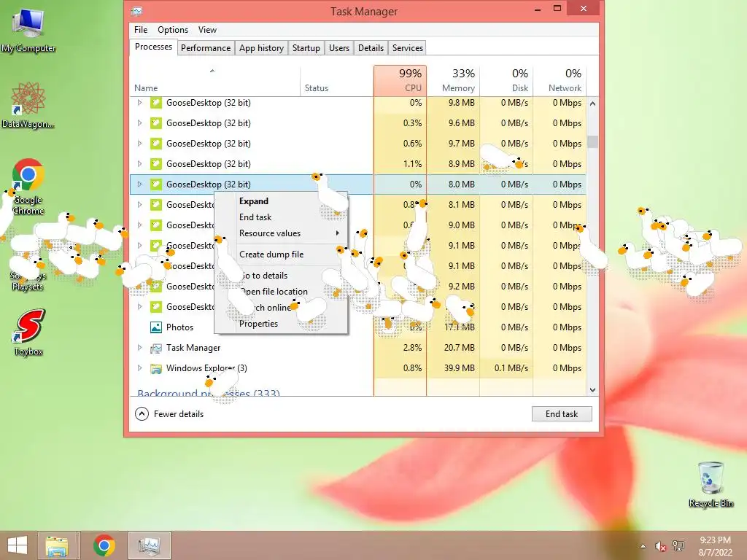Switch to the Users tab
Screen dimensions: 747x560
(339, 48)
